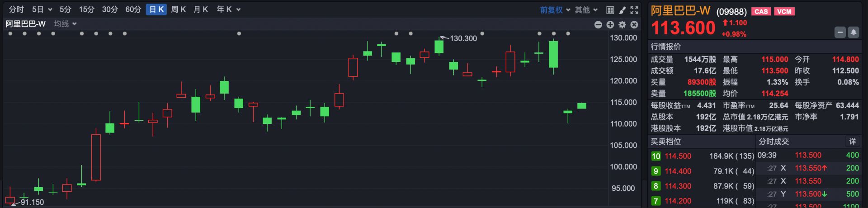Click the minus button beside bell icon
868x208 pixels.
point(840,33)
